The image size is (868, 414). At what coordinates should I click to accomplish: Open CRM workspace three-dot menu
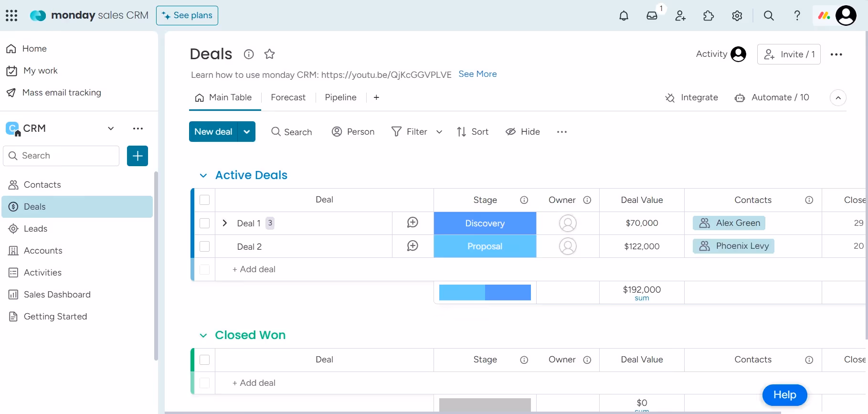138,128
